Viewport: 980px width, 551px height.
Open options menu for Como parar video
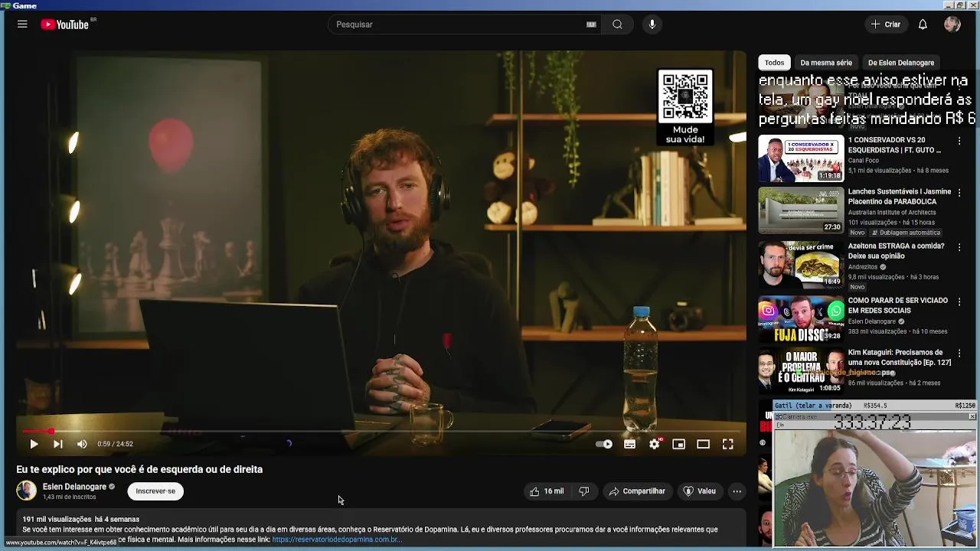pyautogui.click(x=959, y=302)
